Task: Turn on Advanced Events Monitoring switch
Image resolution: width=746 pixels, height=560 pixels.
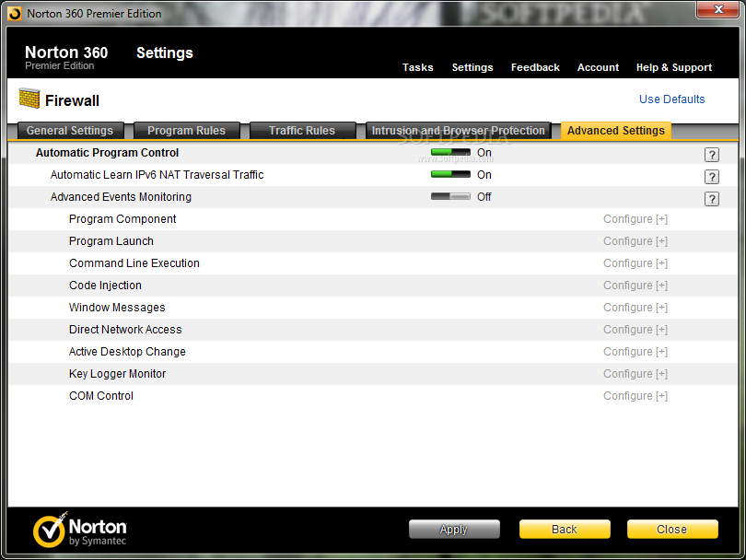Action: 450,196
